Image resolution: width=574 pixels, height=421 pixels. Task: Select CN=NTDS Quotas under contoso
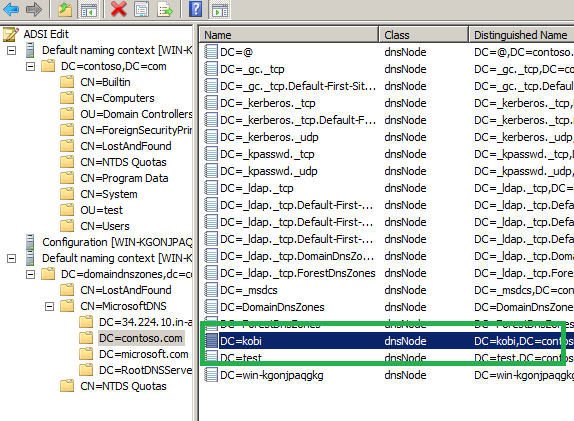point(123,162)
